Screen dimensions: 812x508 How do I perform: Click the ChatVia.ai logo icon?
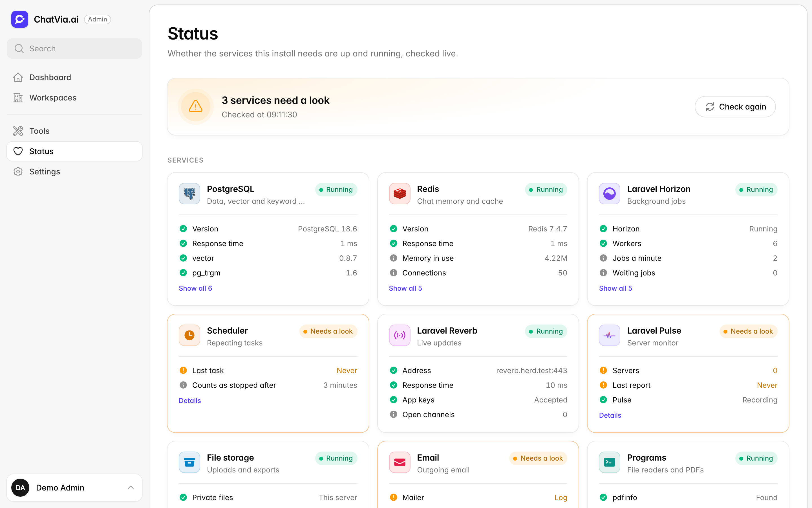(19, 19)
